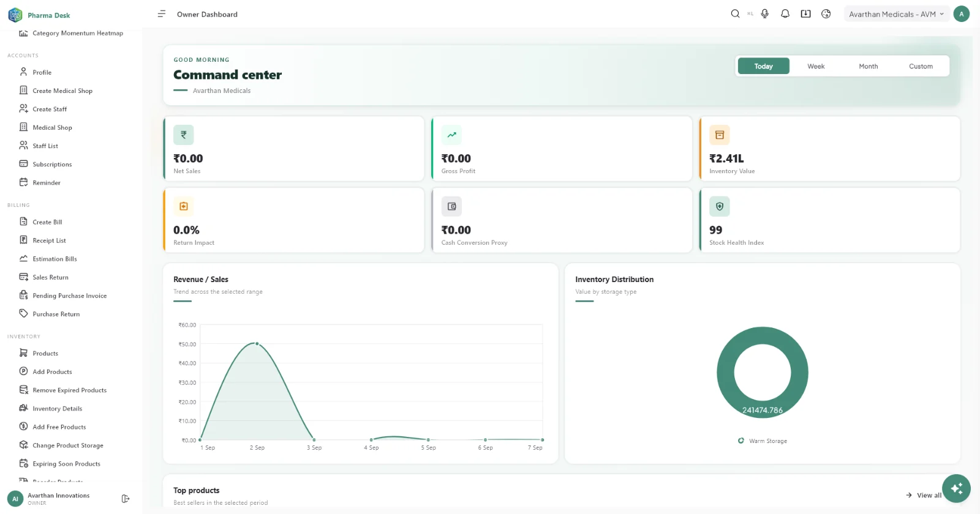The height and width of the screenshot is (514, 980).
Task: Click the Stock Health Index shield icon
Action: (720, 206)
